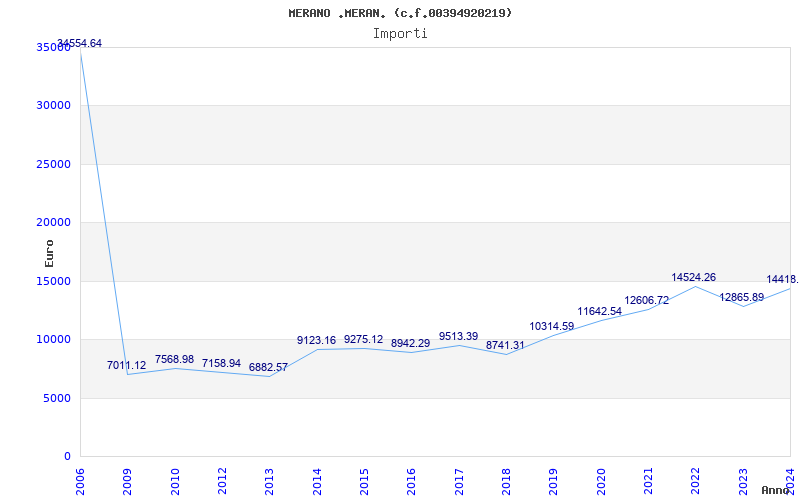Image resolution: width=800 pixels, height=500 pixels.
Task: Click the 0 y-axis tick label
Action: pos(67,457)
